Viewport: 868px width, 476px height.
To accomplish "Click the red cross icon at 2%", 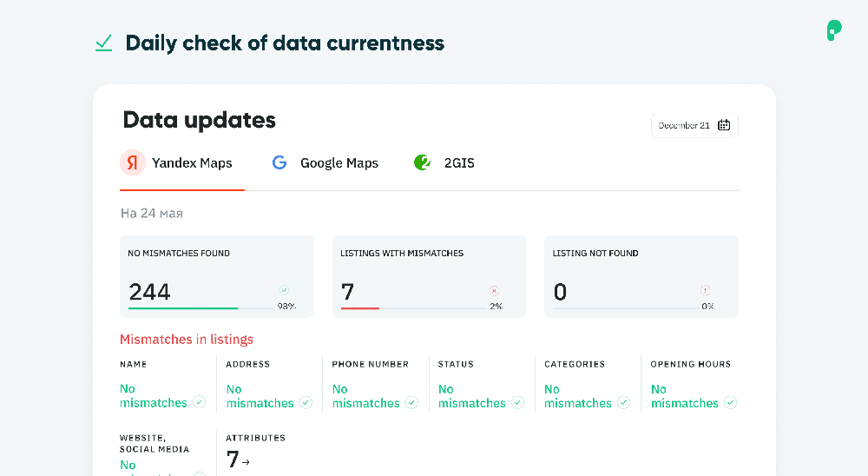I will 495,291.
